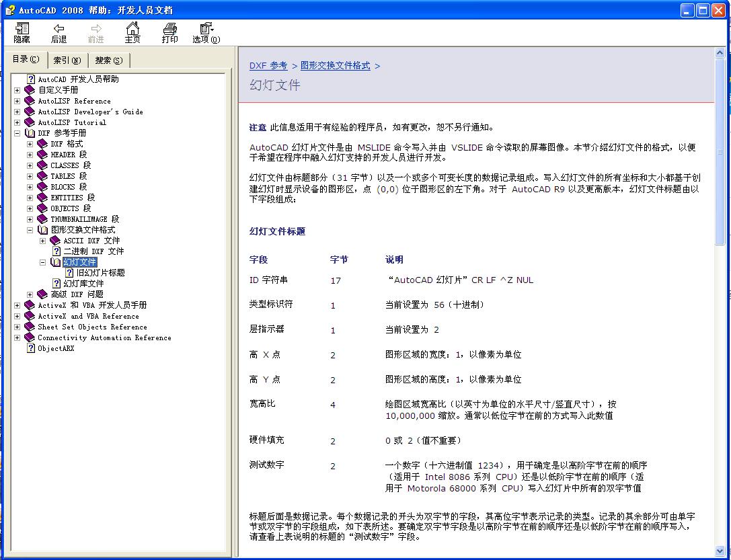Switch to the 搜索 (Search) tab
This screenshot has height=560, width=731.
coord(109,60)
